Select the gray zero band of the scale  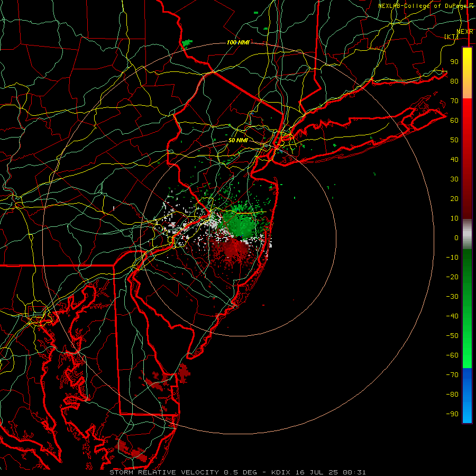[x=467, y=234]
